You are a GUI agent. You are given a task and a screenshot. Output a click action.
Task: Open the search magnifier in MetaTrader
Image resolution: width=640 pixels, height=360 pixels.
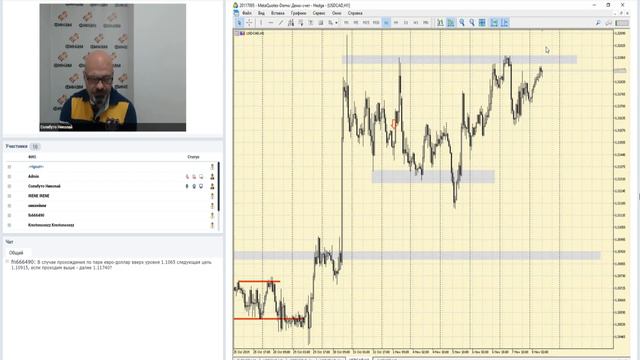pyautogui.click(x=598, y=23)
